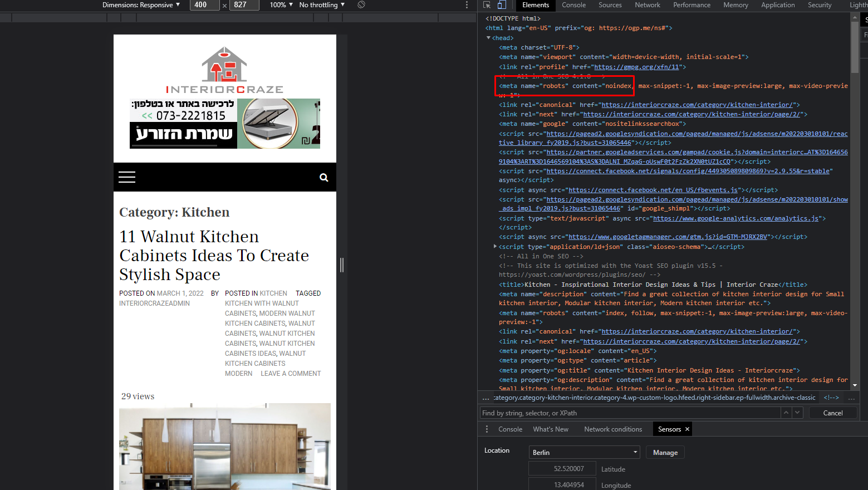
Task: Click the Longitude input field
Action: pyautogui.click(x=562, y=485)
